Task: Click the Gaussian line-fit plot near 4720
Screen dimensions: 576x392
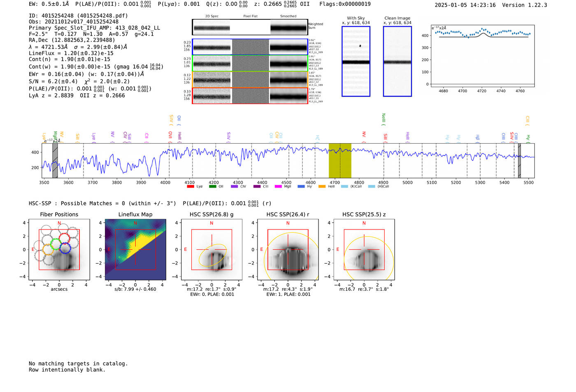Action: tap(482, 56)
